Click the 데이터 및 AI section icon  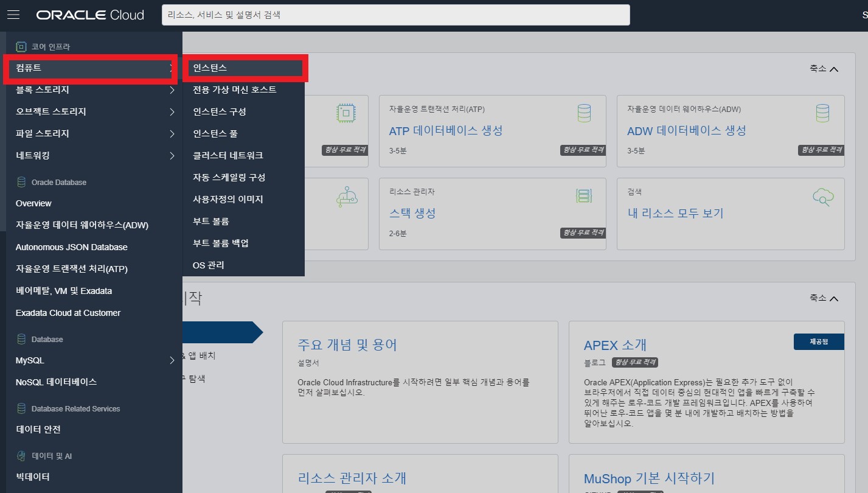click(21, 456)
